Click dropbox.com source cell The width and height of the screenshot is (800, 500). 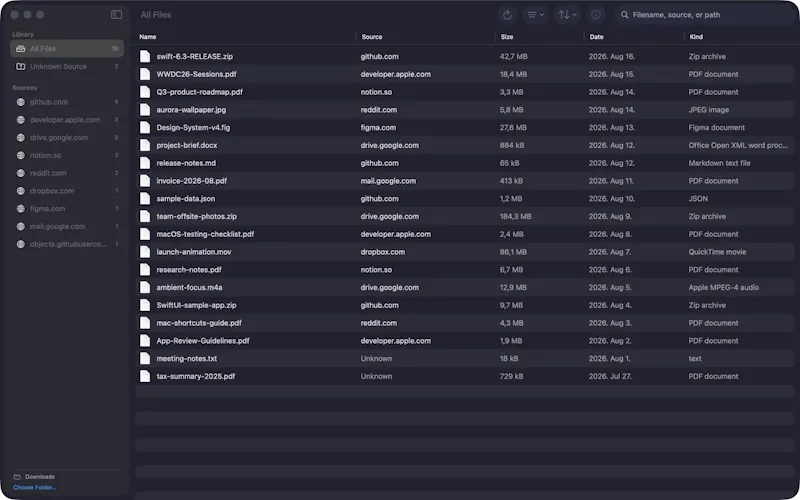383,252
